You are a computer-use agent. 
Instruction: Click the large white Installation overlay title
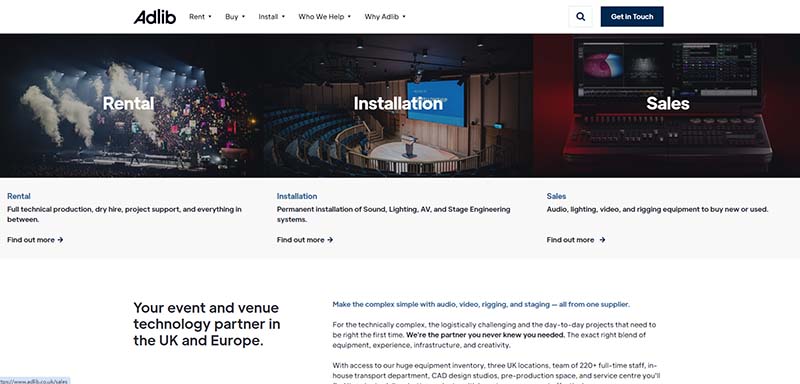tap(398, 104)
